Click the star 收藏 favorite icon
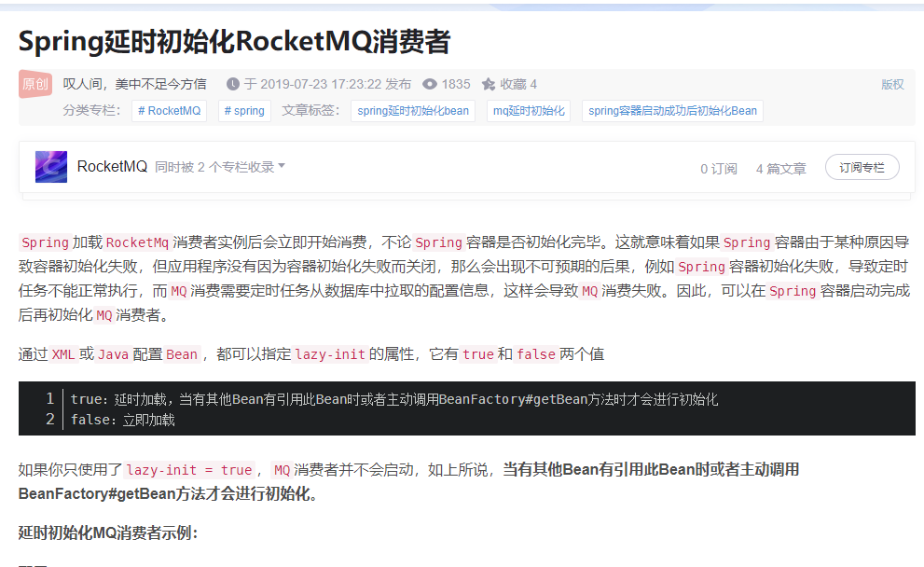Viewport: 924px width, 567px height. coord(489,84)
